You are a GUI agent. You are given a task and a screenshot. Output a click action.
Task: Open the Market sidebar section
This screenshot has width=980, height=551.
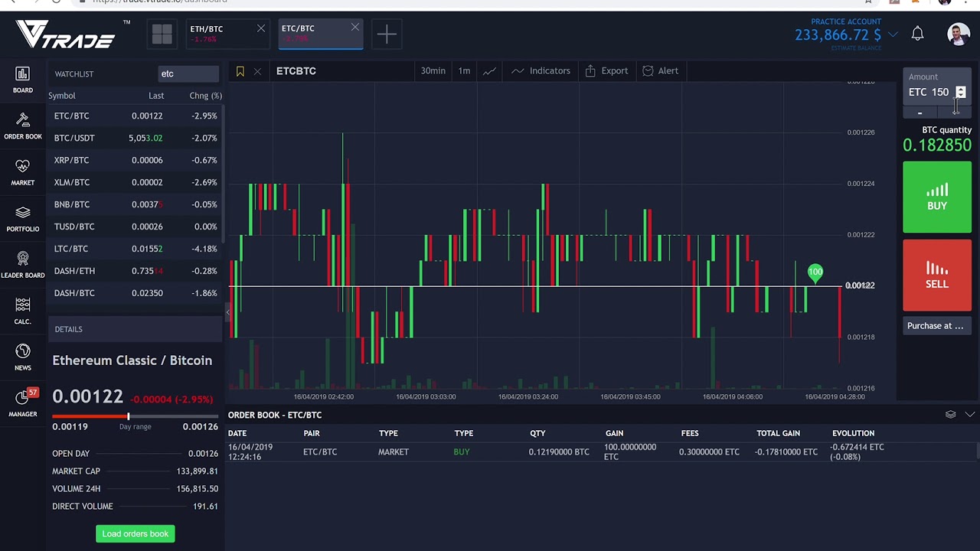pyautogui.click(x=22, y=172)
